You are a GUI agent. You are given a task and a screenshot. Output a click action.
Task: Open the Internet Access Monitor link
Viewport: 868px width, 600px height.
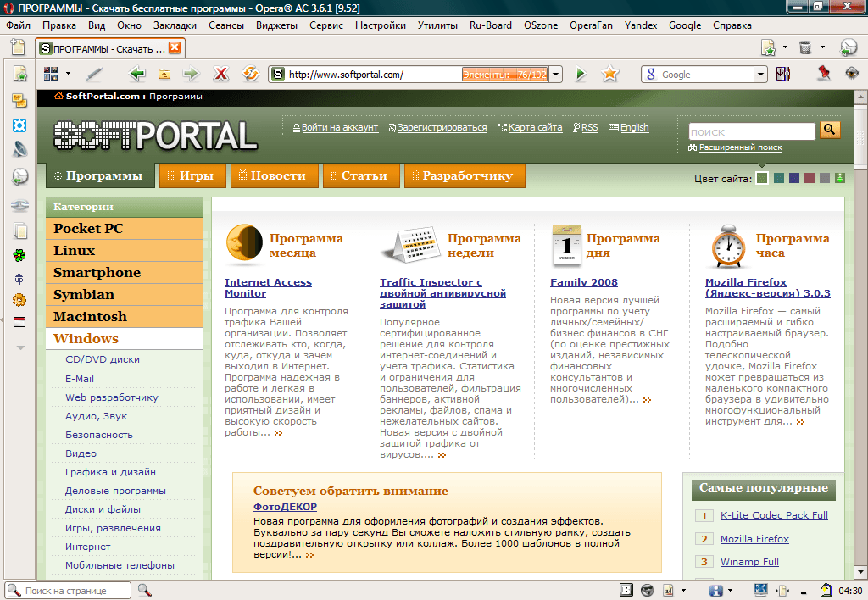tap(268, 287)
